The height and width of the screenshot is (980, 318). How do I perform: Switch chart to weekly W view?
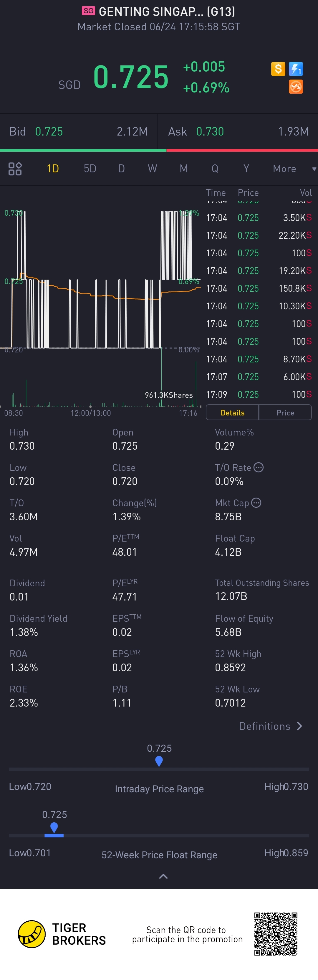(x=152, y=169)
